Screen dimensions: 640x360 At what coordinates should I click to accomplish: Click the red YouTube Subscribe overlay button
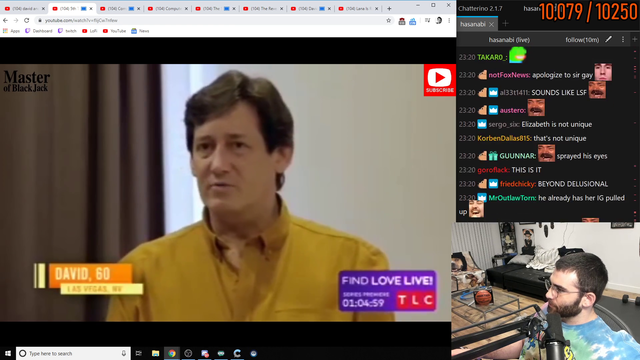click(x=440, y=80)
